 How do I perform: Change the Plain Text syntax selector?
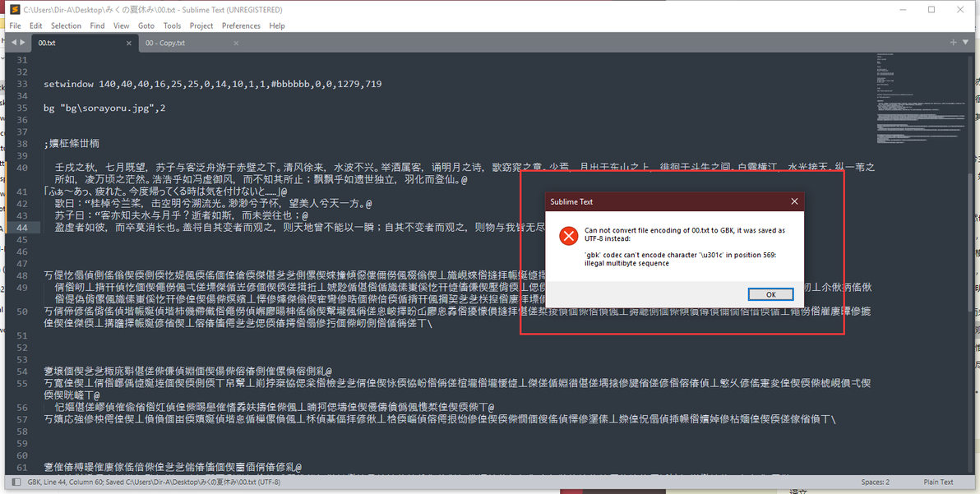(938, 482)
